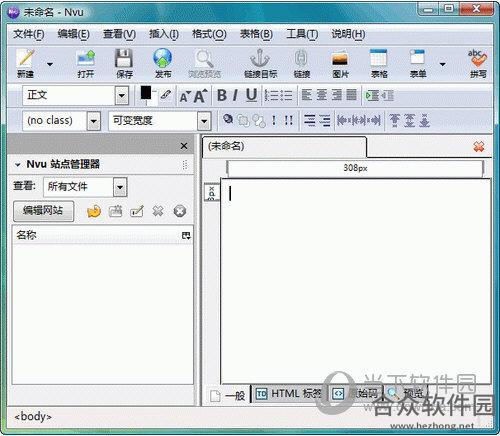The height and width of the screenshot is (436, 500).
Task: Close the document tab with red X
Action: click(x=479, y=146)
